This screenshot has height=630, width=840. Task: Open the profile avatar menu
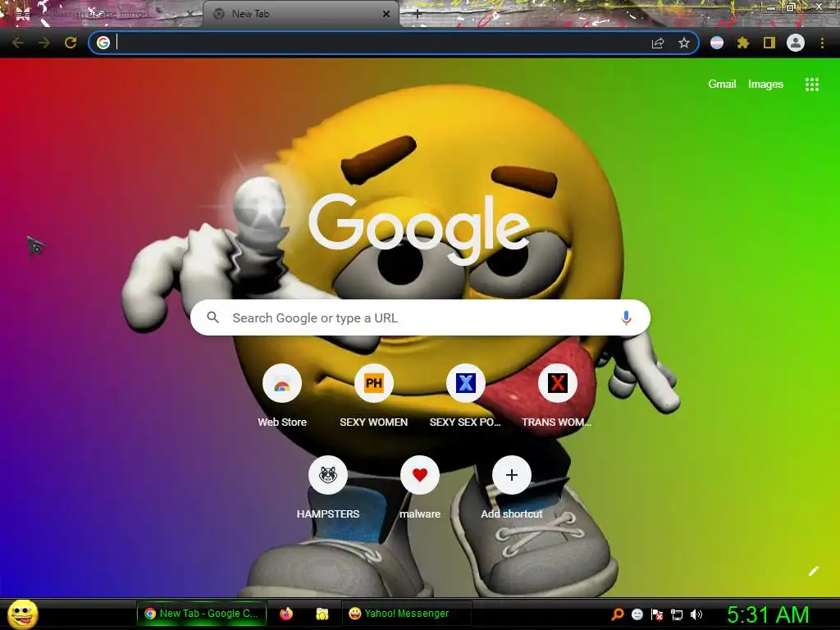coord(796,43)
